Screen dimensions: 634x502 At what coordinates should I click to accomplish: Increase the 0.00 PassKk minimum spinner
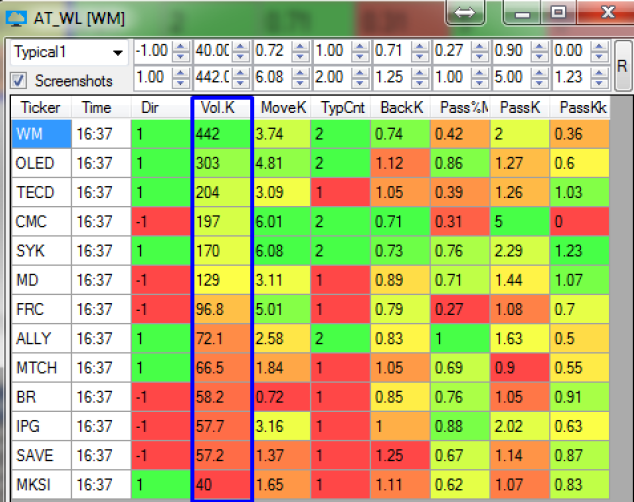point(599,46)
